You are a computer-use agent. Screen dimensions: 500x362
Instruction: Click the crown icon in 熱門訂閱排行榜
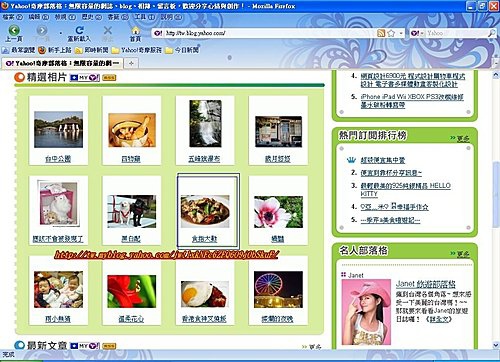pos(351,160)
